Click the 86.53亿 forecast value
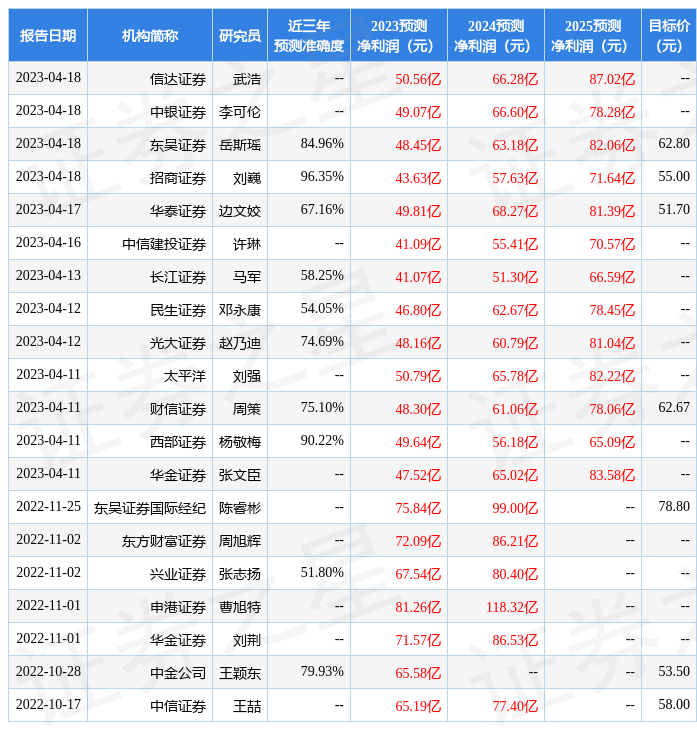This screenshot has height=730, width=697. (515, 641)
